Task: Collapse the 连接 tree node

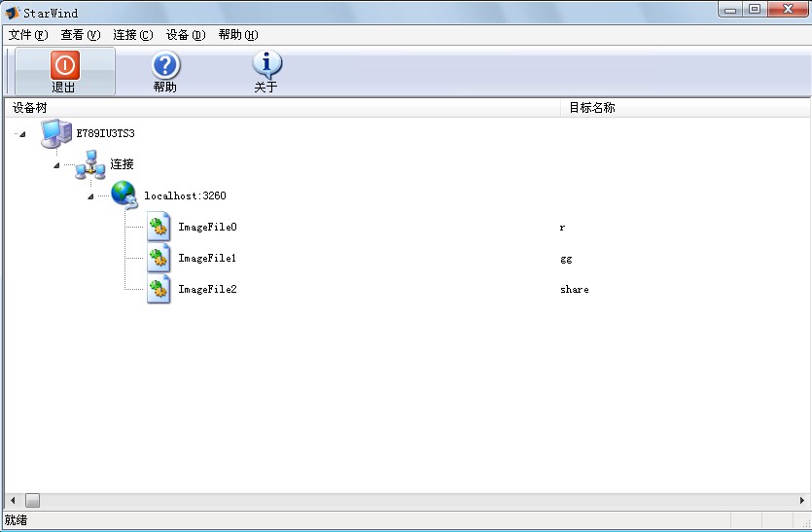Action: [x=56, y=165]
